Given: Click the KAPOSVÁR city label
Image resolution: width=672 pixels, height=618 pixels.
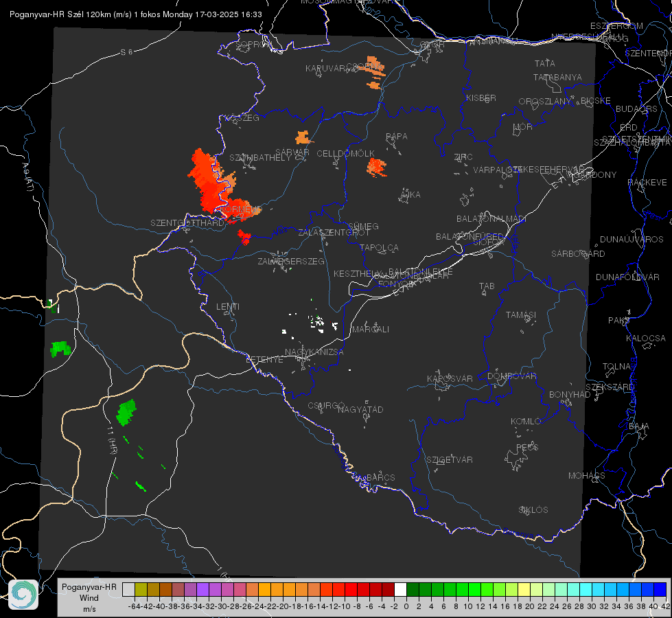Looking at the screenshot, I should tap(450, 378).
